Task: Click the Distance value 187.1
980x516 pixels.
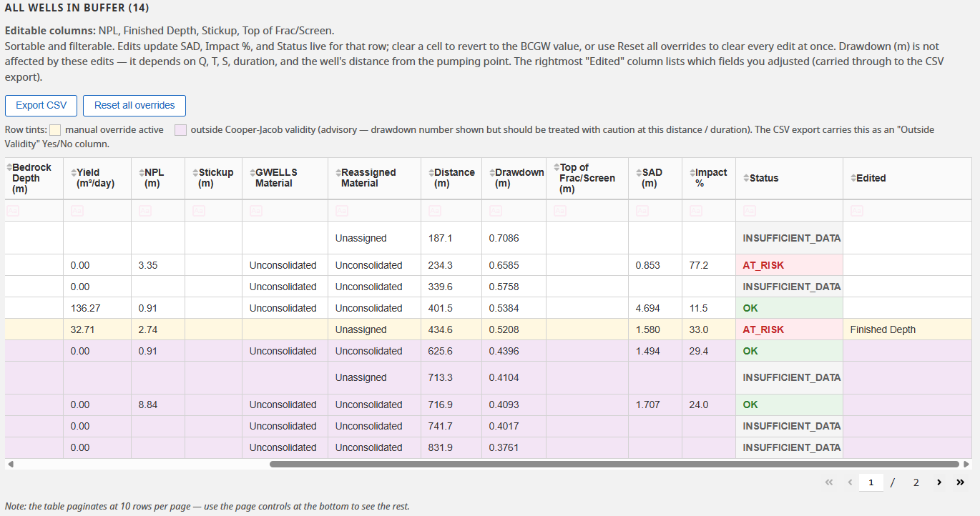Action: 441,238
